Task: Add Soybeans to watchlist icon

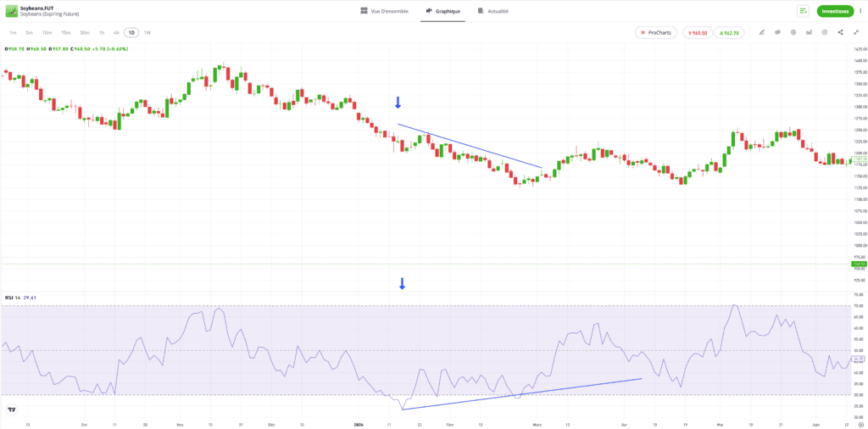Action: 803,11
